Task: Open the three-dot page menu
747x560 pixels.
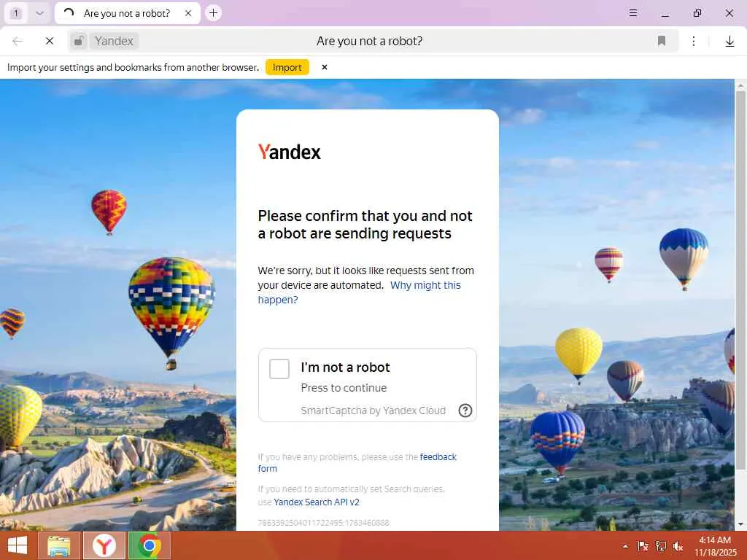Action: (x=694, y=41)
